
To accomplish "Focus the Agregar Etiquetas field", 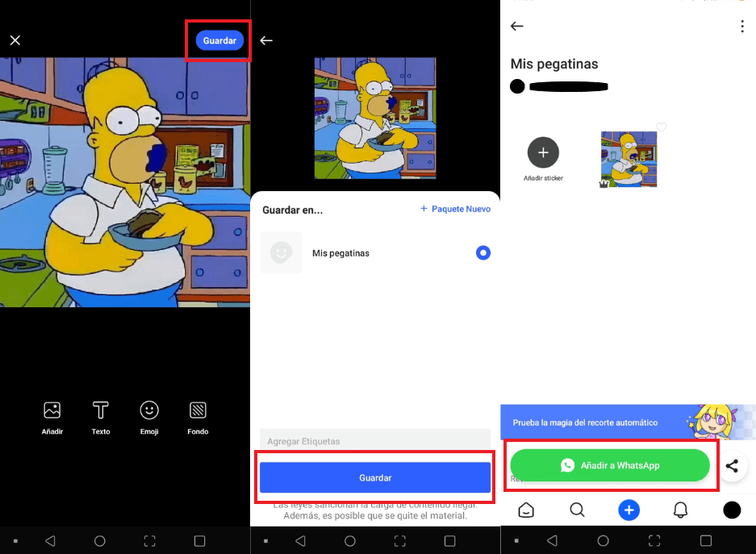I will [375, 441].
